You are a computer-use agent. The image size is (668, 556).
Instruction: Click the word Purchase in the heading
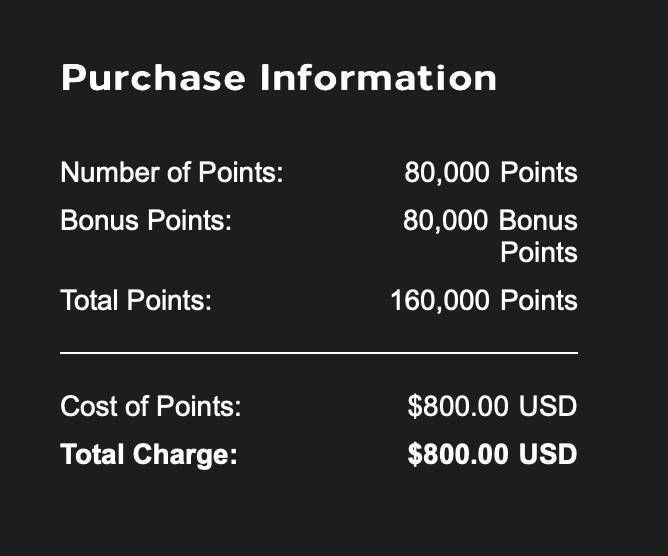point(153,78)
